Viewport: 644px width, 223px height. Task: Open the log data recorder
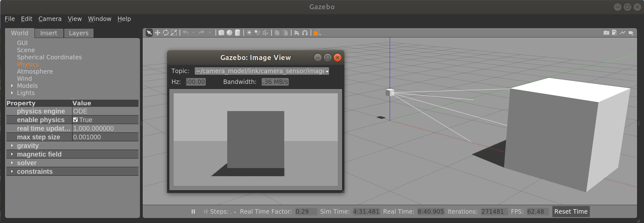pos(614,33)
